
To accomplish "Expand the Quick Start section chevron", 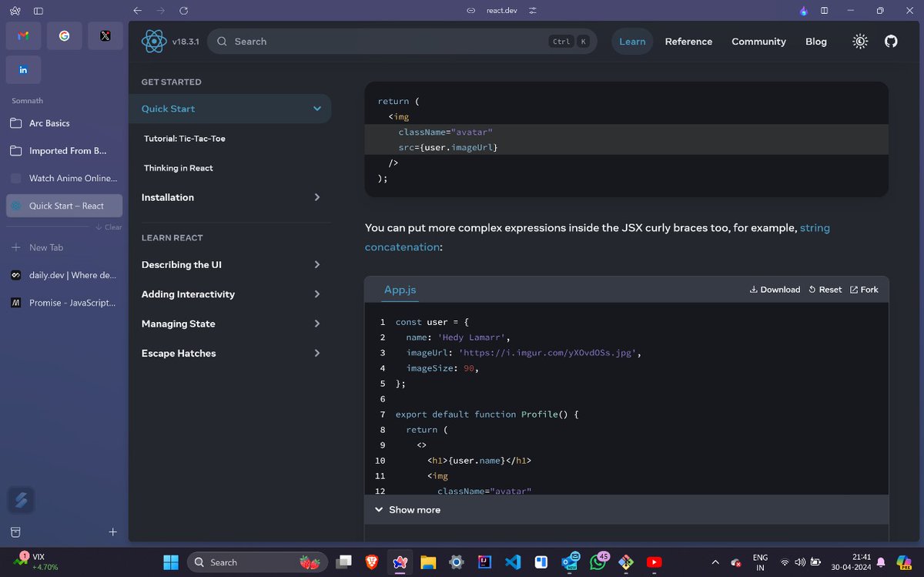I will [x=317, y=109].
